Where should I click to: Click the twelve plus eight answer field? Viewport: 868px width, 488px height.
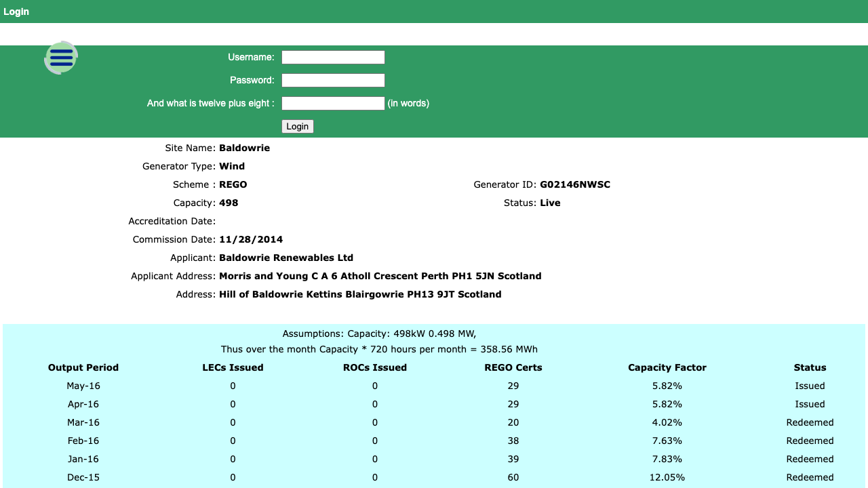(333, 103)
